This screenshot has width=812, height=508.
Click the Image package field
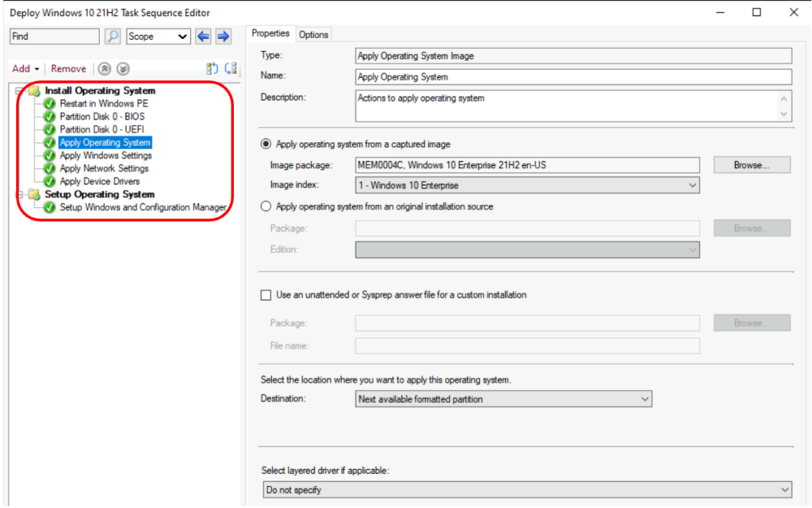pyautogui.click(x=527, y=165)
